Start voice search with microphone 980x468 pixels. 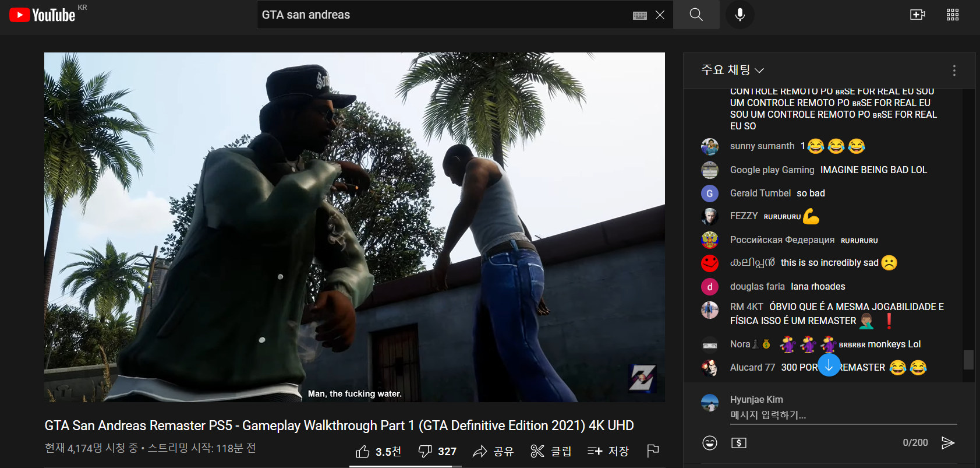pos(740,15)
